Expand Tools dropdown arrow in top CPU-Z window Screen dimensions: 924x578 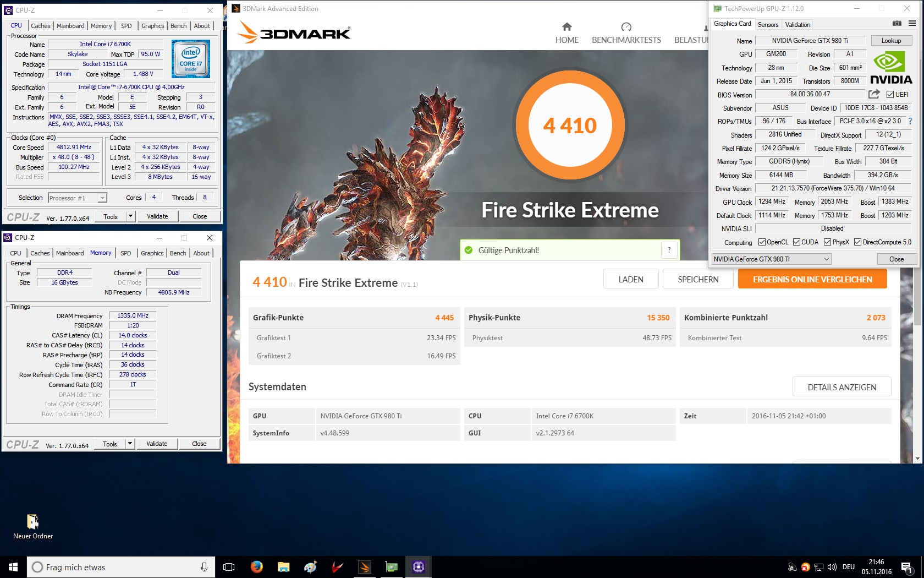click(130, 216)
